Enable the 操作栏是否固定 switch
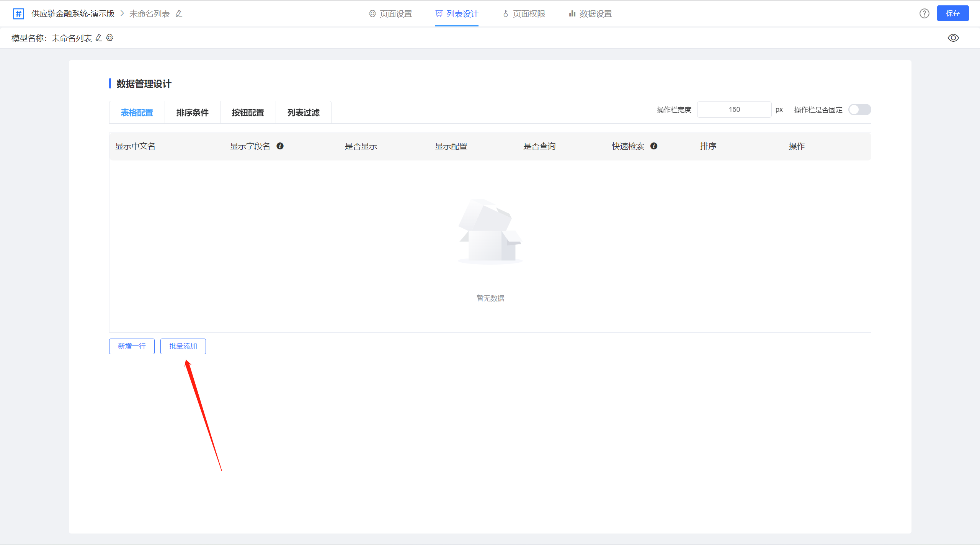980x545 pixels. (860, 110)
